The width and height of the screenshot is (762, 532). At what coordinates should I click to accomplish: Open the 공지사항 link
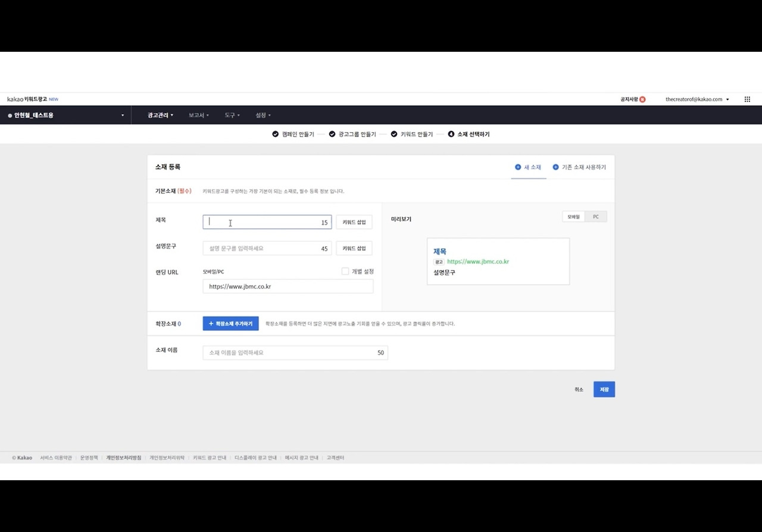point(629,99)
